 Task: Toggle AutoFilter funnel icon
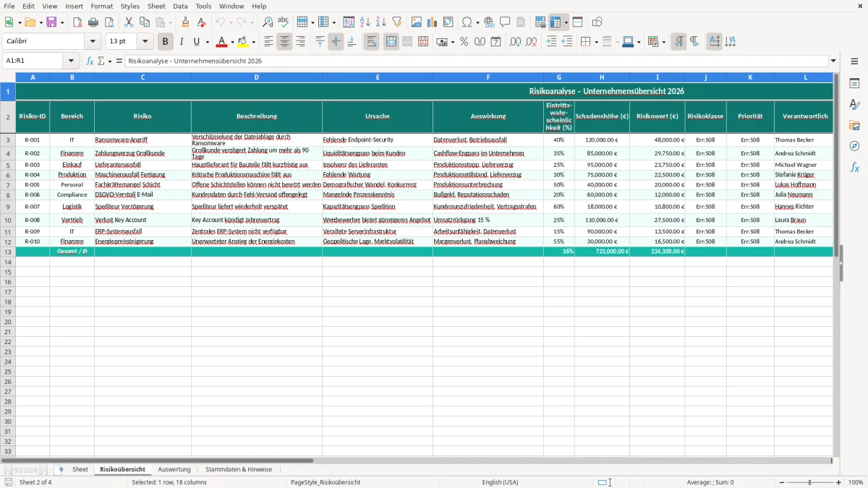[397, 22]
